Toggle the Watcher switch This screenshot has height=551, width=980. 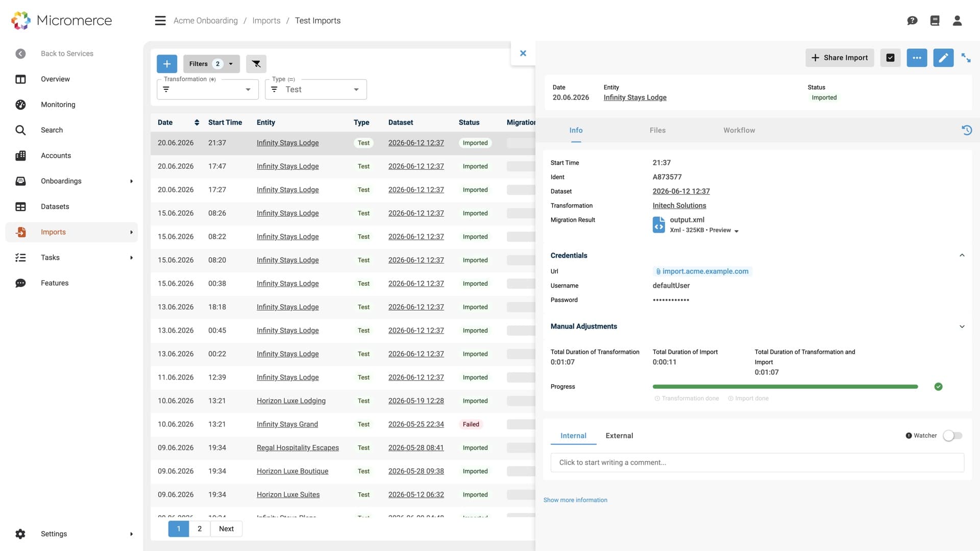click(x=952, y=436)
